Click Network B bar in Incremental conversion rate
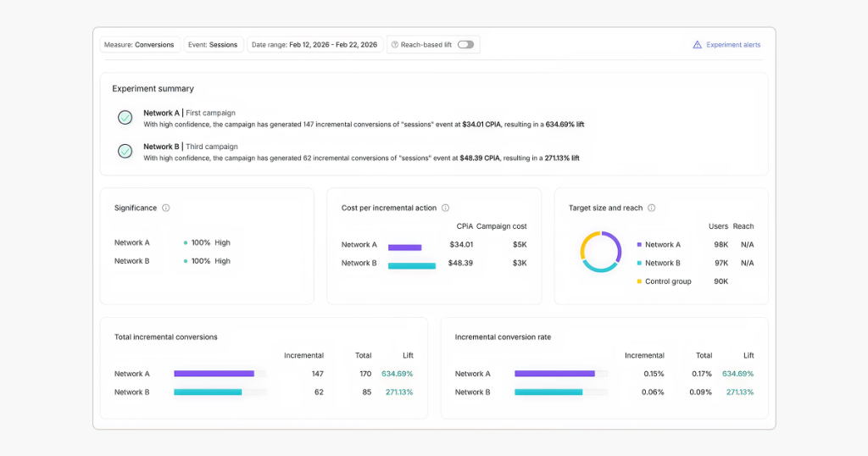Screen dimensions: 868x456 (548, 392)
